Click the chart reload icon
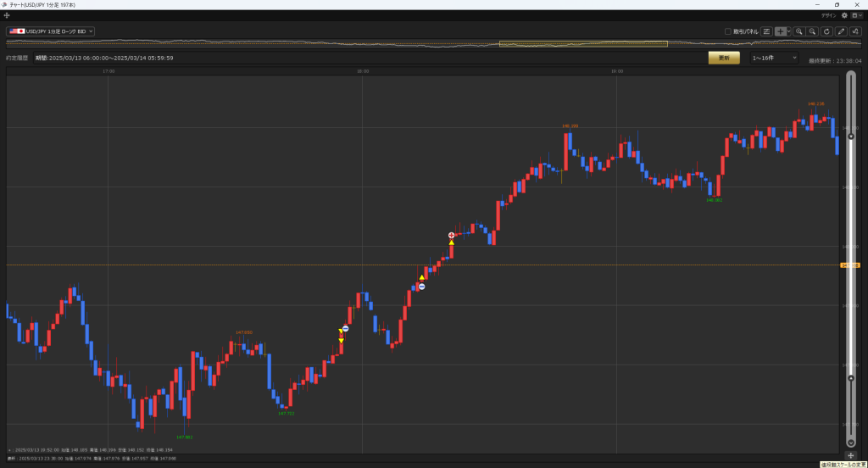The width and height of the screenshot is (868, 468). click(826, 31)
